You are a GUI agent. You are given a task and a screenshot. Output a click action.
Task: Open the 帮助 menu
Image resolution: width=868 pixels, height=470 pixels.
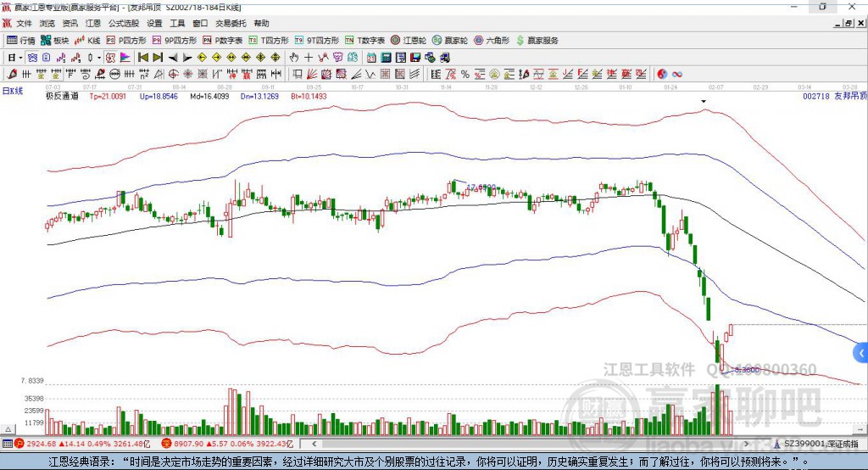tap(261, 23)
